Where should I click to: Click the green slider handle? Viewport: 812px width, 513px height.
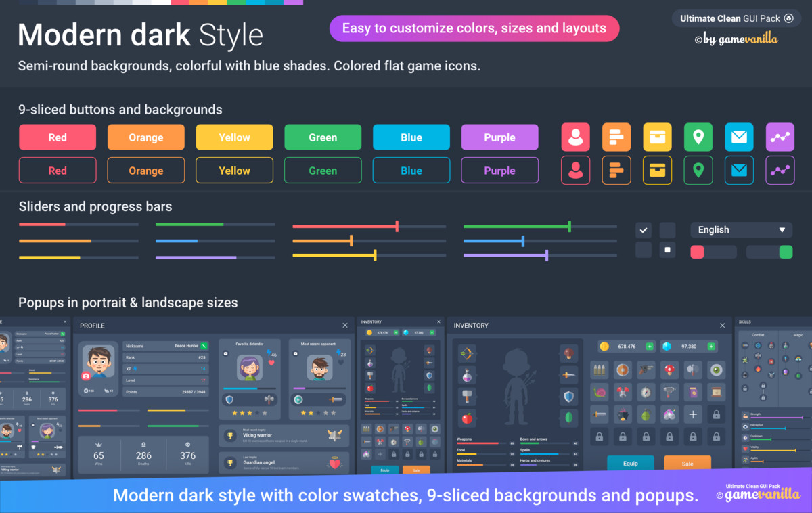pos(570,226)
